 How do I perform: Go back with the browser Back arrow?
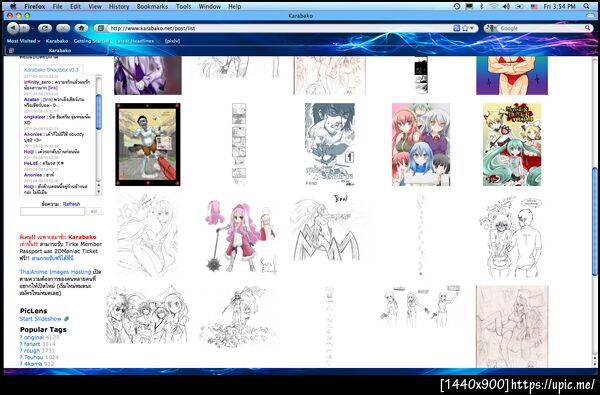pyautogui.click(x=13, y=28)
